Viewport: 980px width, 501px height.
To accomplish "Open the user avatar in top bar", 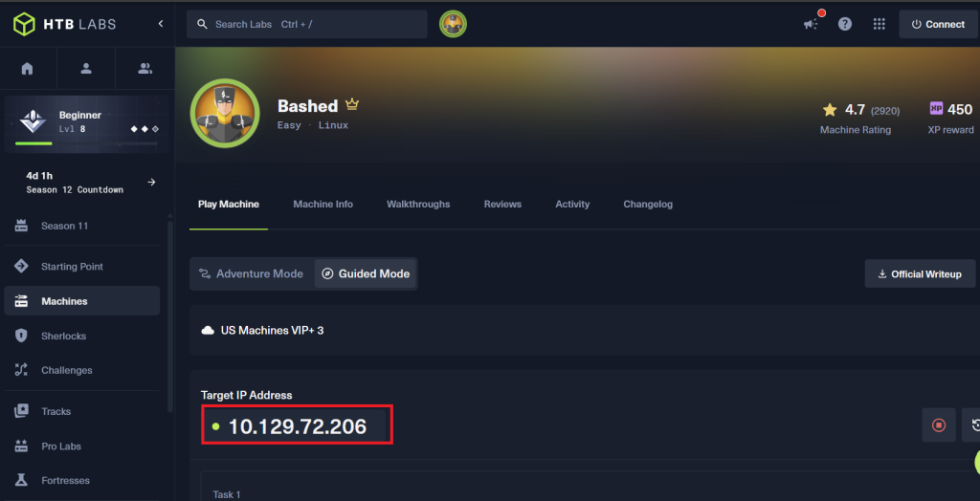I will tap(453, 24).
